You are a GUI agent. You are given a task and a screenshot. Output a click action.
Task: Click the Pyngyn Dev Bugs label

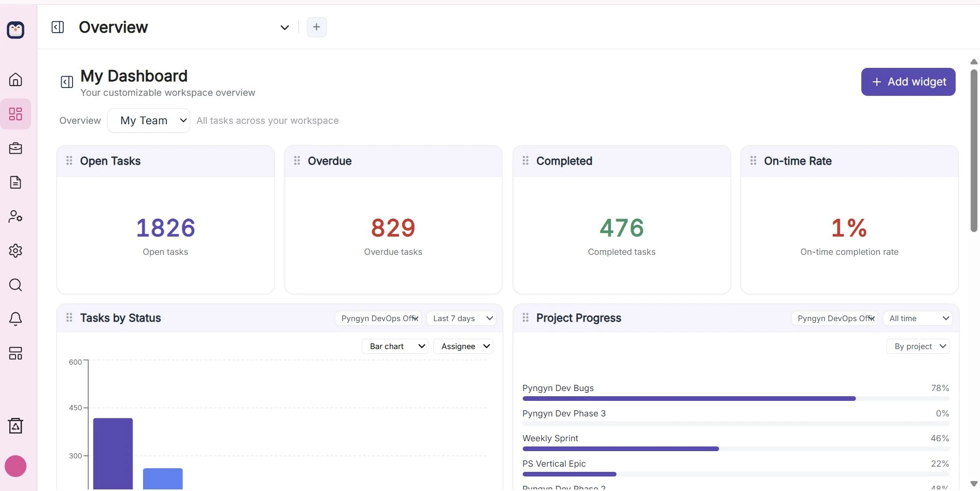pos(558,388)
